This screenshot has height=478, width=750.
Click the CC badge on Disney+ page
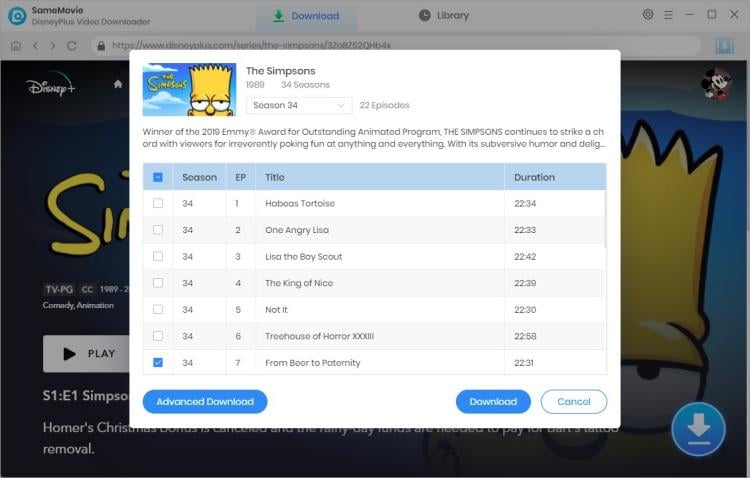[x=87, y=289]
